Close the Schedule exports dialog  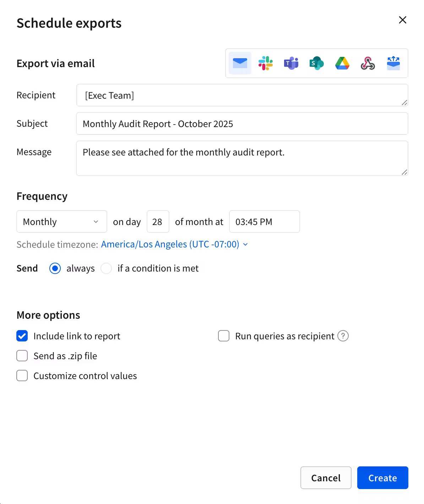tap(403, 20)
